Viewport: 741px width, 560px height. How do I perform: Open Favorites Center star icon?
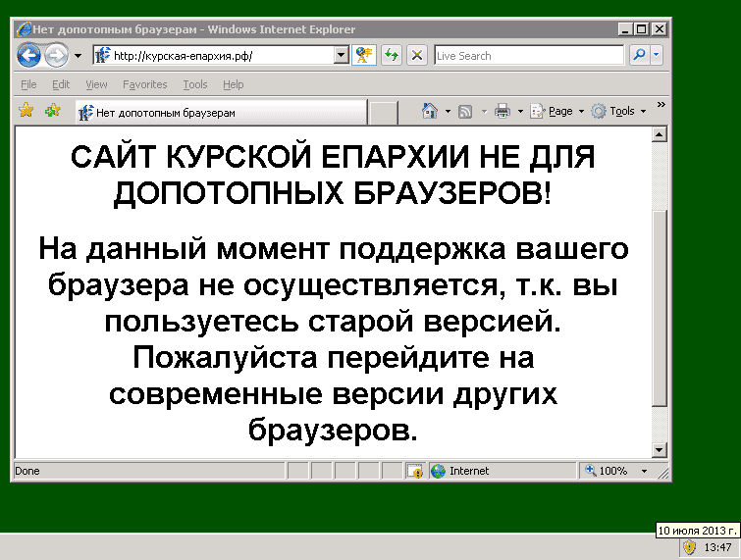[x=26, y=111]
